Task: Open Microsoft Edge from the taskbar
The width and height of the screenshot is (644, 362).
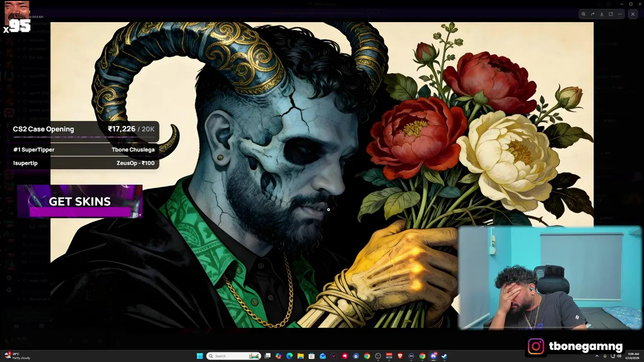Action: (289, 356)
